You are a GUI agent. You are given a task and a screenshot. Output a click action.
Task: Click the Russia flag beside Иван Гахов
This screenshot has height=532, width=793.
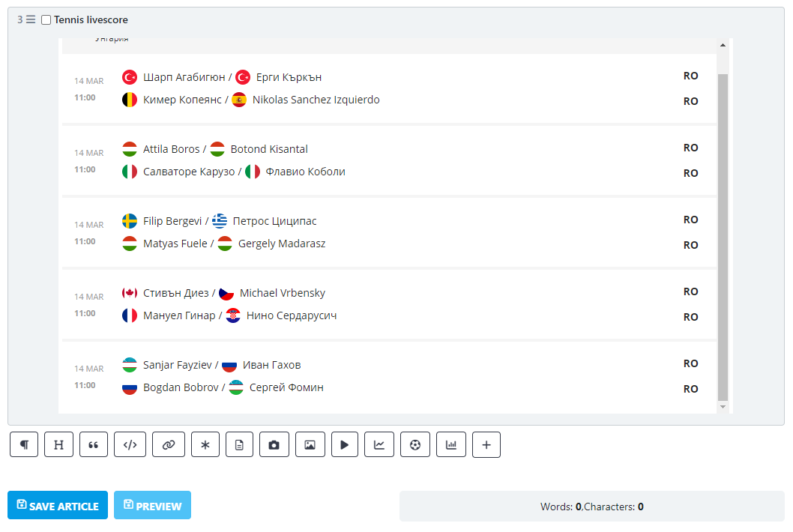(229, 365)
